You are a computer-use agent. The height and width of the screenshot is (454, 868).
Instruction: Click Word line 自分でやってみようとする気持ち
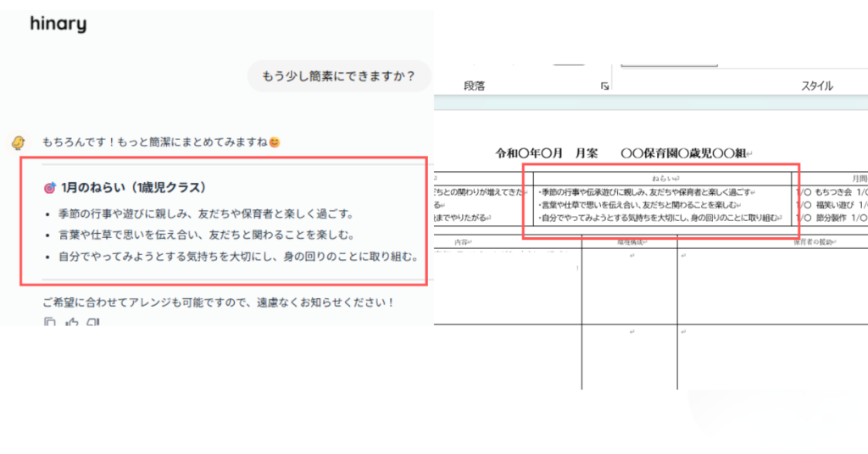pos(659,218)
